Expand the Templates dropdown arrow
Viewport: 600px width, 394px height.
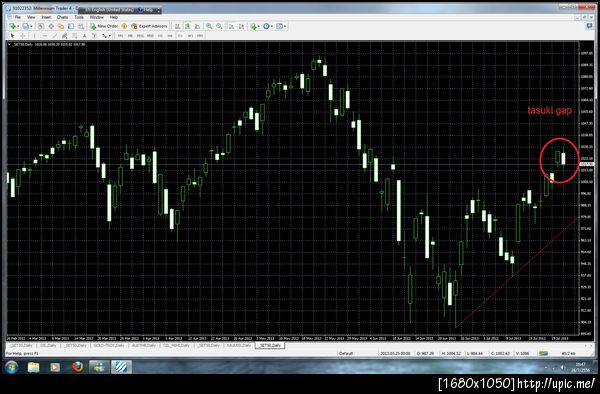pos(285,26)
